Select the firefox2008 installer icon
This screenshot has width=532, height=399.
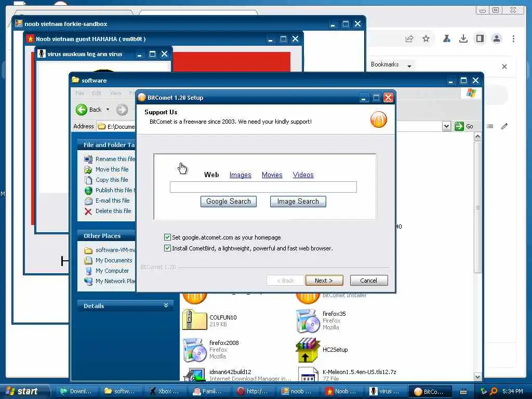coord(194,350)
